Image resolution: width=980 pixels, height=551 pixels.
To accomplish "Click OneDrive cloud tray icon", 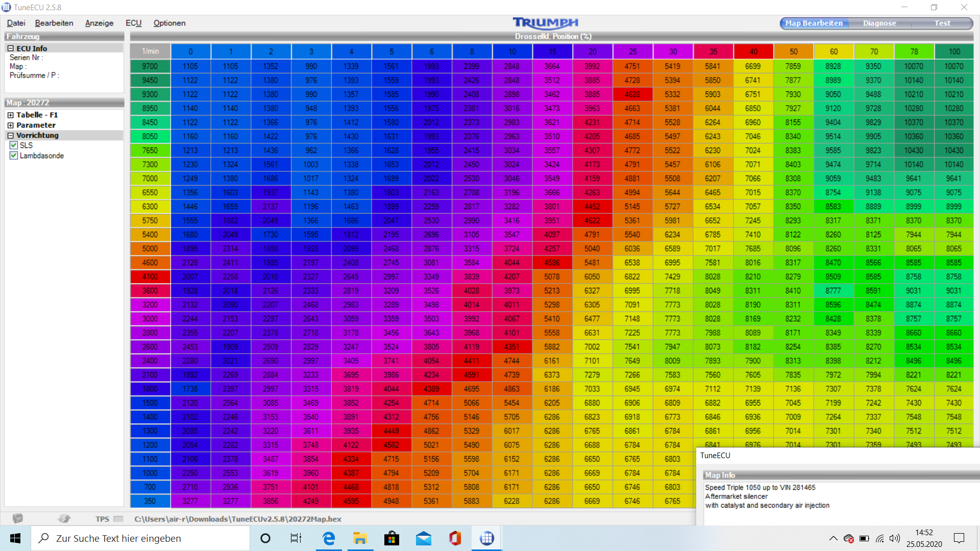I will [x=849, y=538].
